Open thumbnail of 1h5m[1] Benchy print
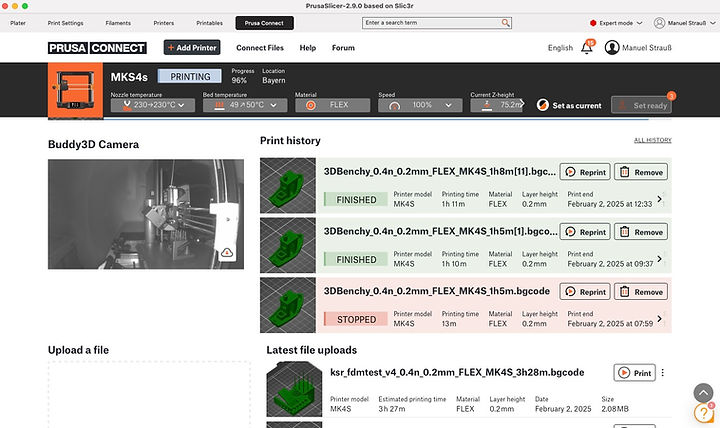Viewport: 720px width, 428px height. (x=288, y=245)
